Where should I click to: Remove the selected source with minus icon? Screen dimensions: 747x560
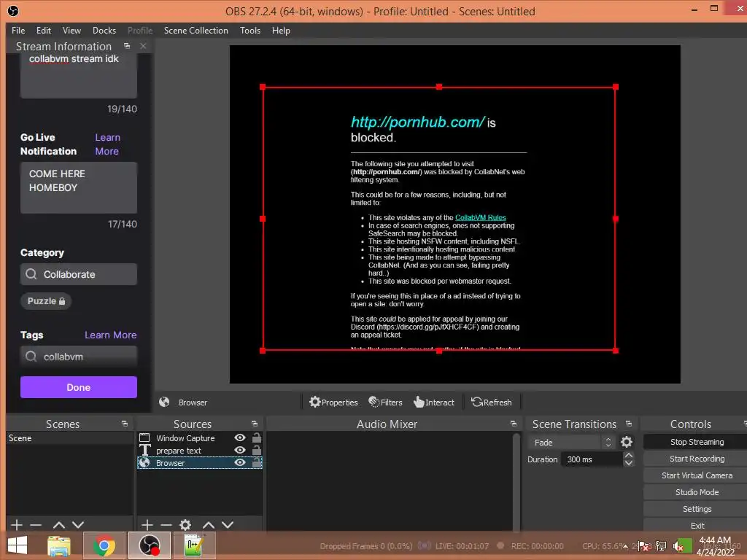[166, 525]
